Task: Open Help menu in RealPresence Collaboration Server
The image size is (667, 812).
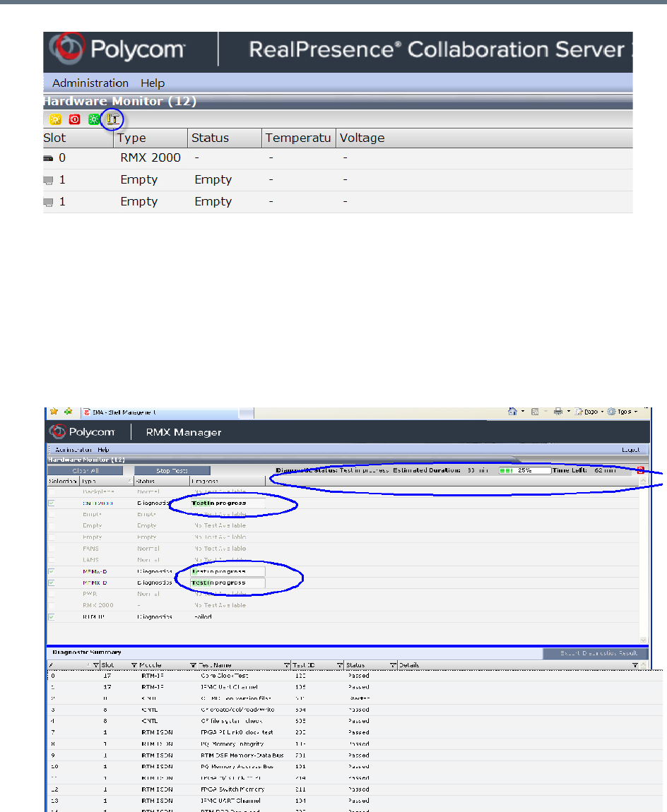Action: [153, 83]
